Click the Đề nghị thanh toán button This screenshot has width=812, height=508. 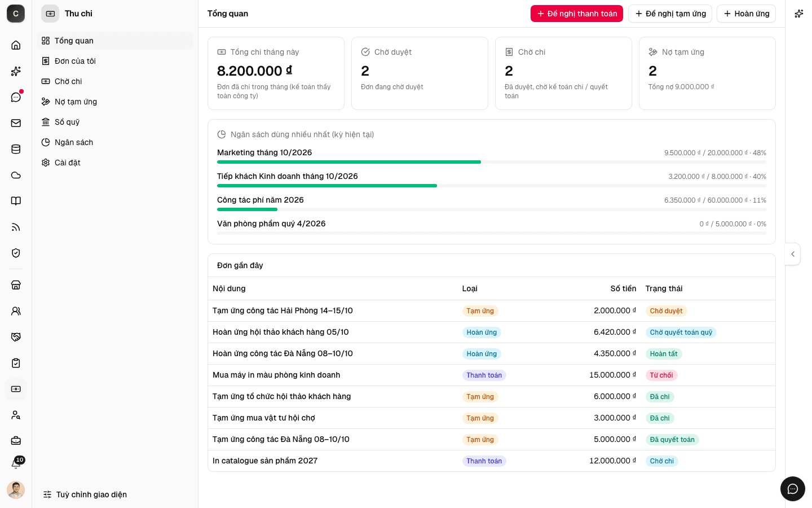click(x=577, y=14)
